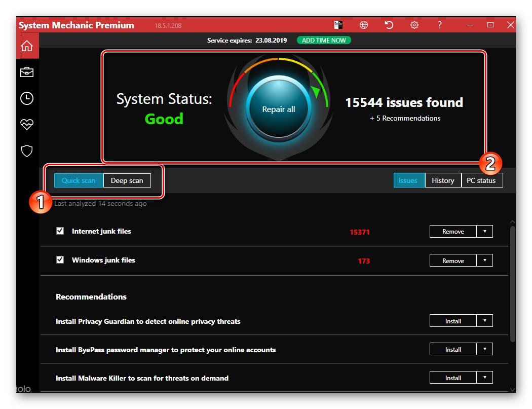Click the 'Last analyzed 14 seconds ago' text
This screenshot has height=409, width=532.
pos(100,203)
